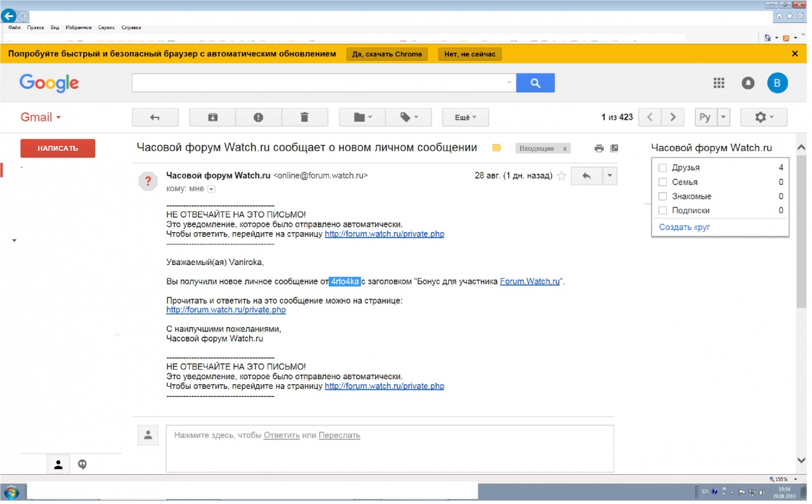Image resolution: width=812 pixels, height=504 pixels.
Task: Click the page vertical scrollbar
Action: 801,254
